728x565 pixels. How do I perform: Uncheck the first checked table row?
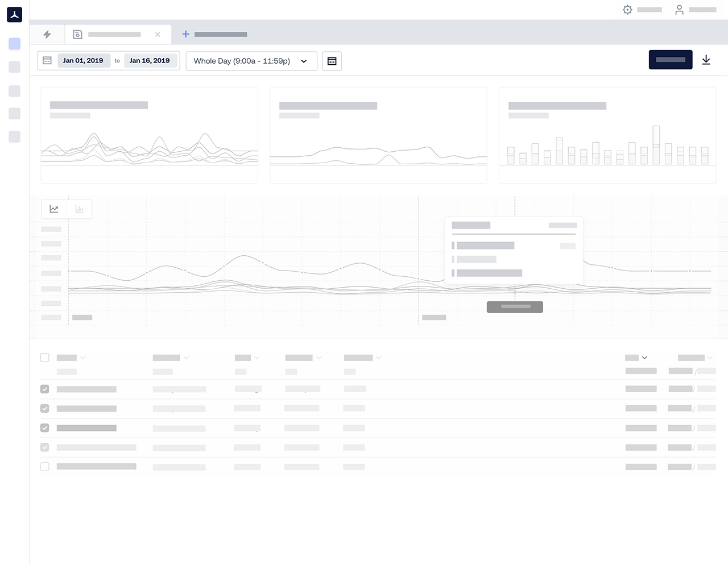pos(44,389)
